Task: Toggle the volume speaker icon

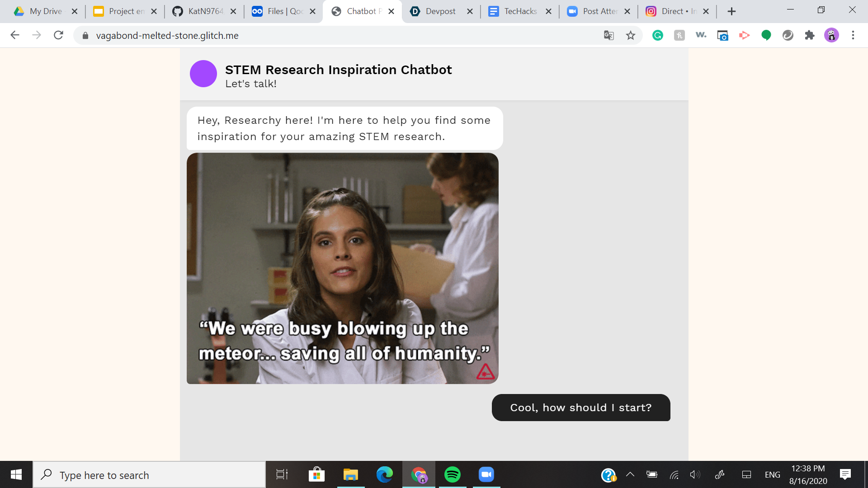Action: pyautogui.click(x=695, y=474)
